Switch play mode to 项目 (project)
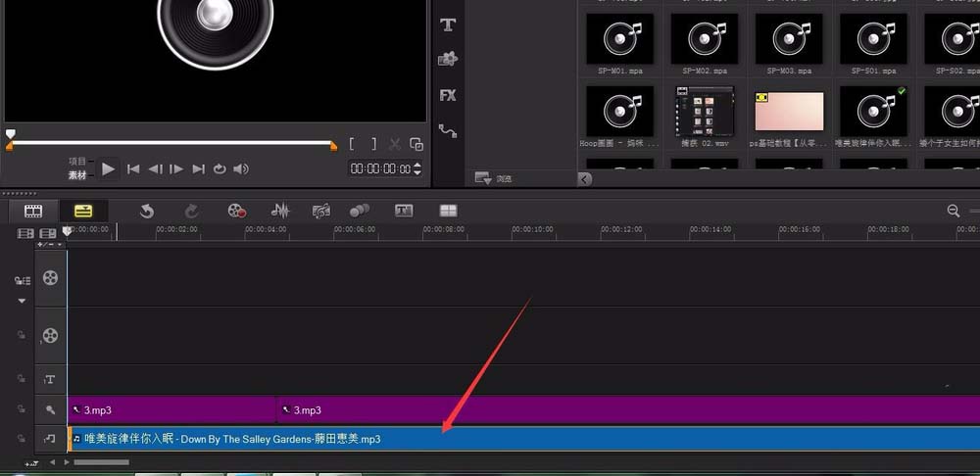The height and width of the screenshot is (476, 980). click(77, 162)
